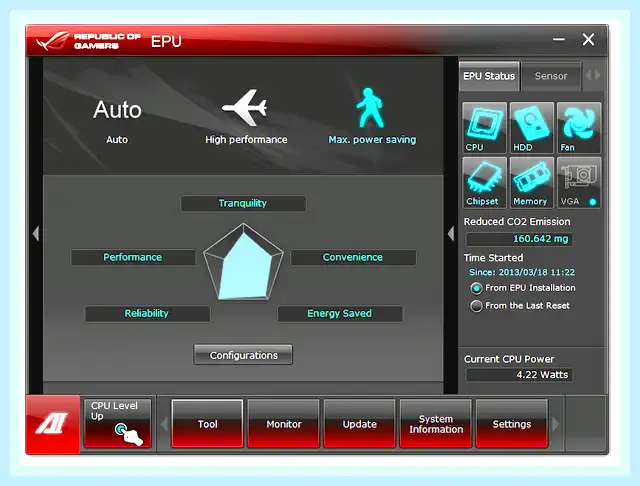This screenshot has width=640, height=486.
Task: Open the Monitor menu button
Action: [x=284, y=424]
